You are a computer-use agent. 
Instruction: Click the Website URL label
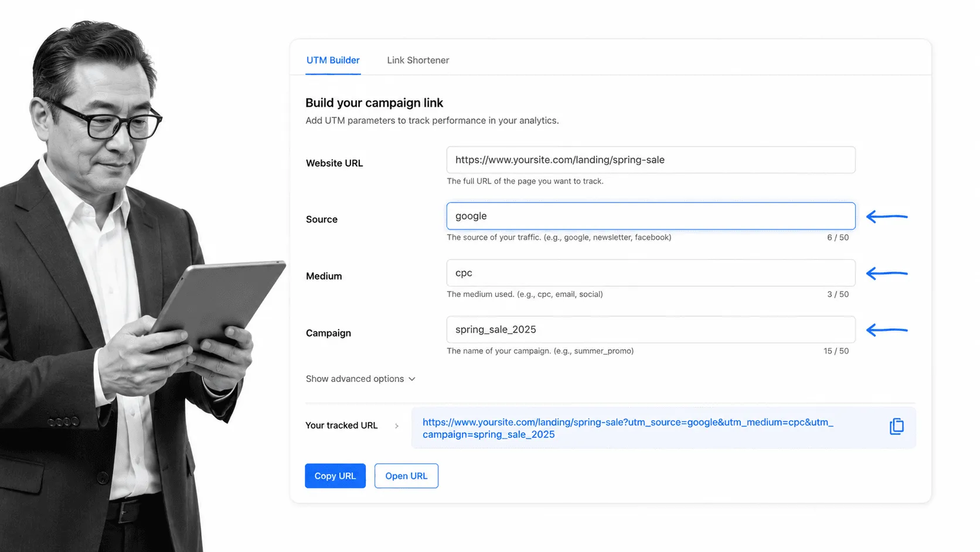point(334,163)
